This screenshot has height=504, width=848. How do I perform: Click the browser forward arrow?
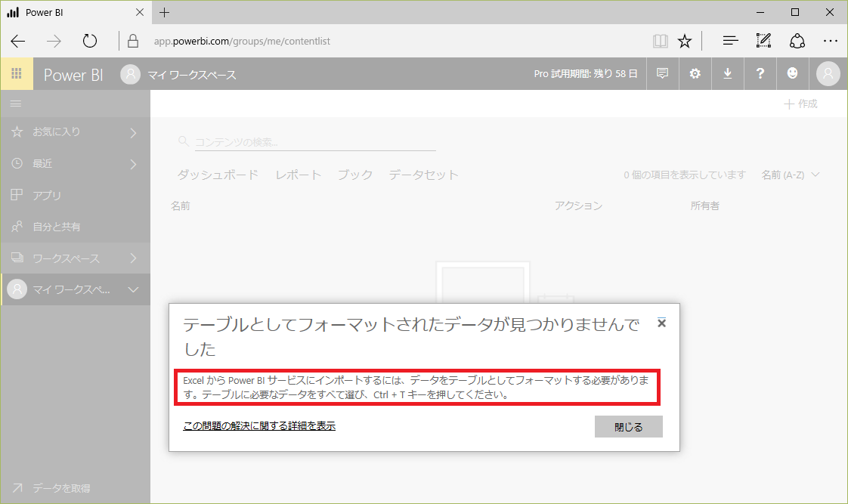54,41
